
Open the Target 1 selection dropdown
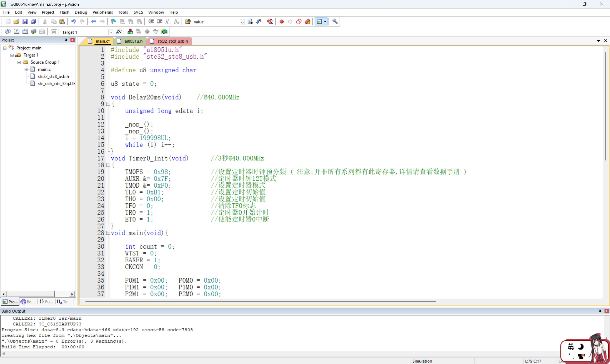[x=111, y=32]
